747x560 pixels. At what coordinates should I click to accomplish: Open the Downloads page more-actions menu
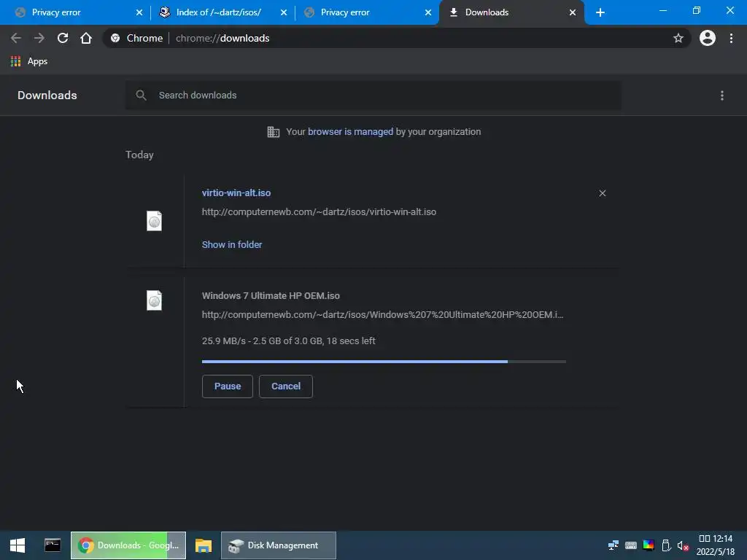point(722,96)
